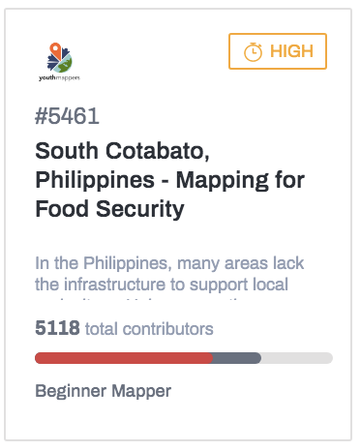The height and width of the screenshot is (447, 360).
Task: Click the orange map pin in logo
Action: [x=56, y=51]
